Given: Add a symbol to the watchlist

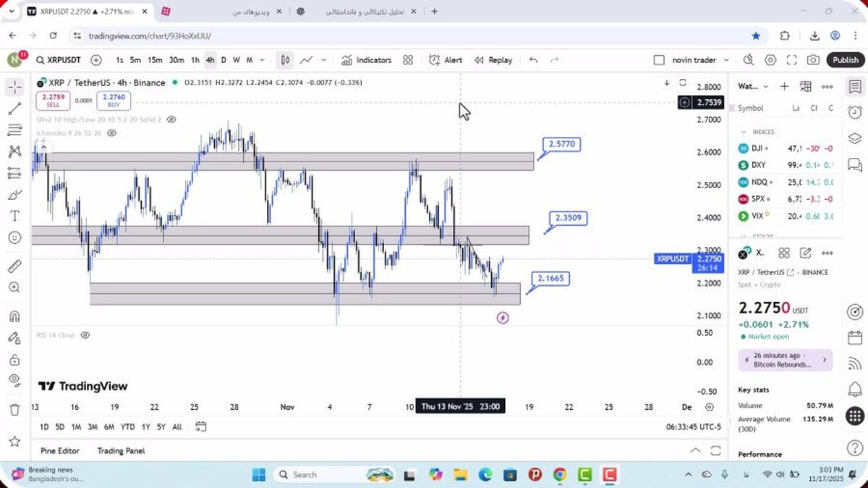Looking at the screenshot, I should point(784,86).
